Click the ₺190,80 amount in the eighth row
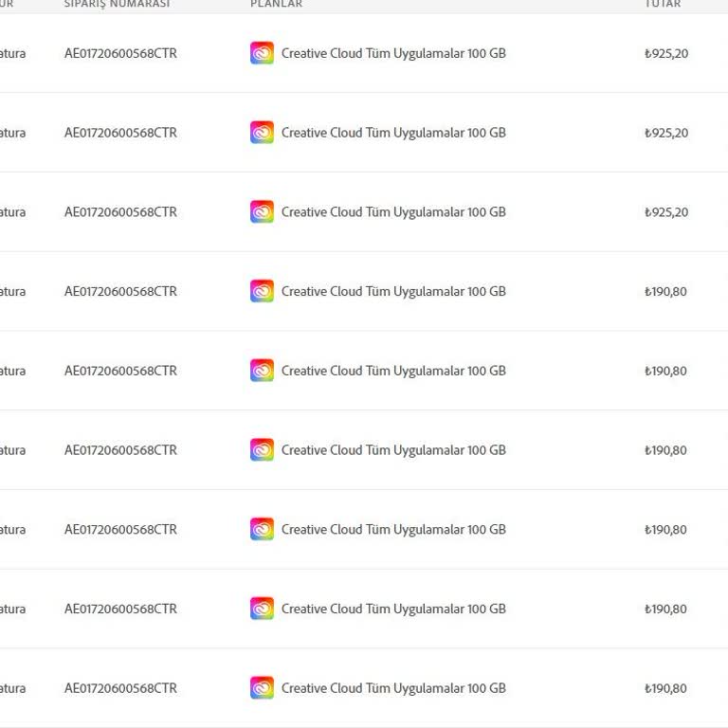Image resolution: width=728 pixels, height=728 pixels. pos(665,610)
